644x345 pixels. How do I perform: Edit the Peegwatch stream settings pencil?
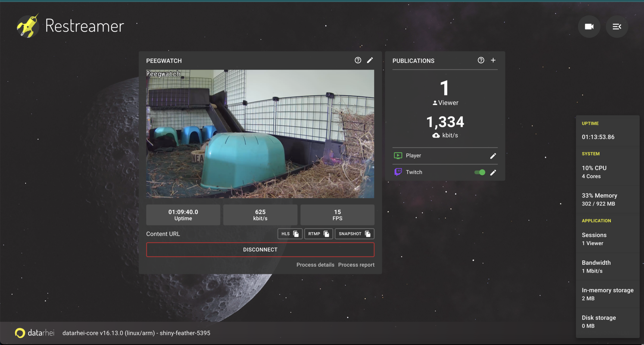point(370,60)
